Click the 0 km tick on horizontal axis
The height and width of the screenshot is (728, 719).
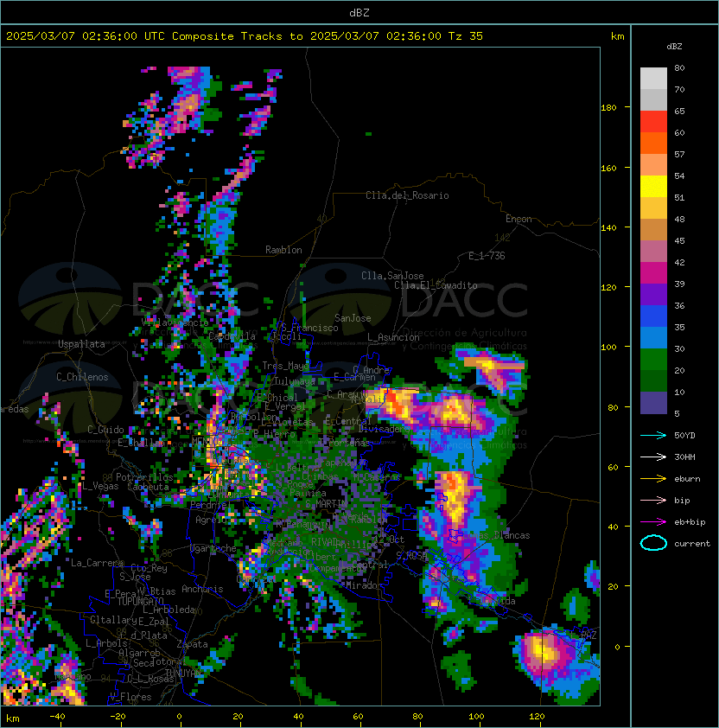click(x=179, y=717)
